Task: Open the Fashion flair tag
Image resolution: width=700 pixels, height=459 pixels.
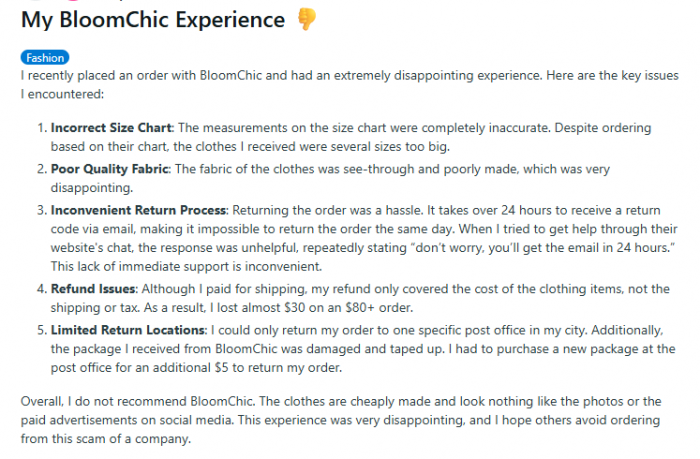Action: tap(45, 58)
